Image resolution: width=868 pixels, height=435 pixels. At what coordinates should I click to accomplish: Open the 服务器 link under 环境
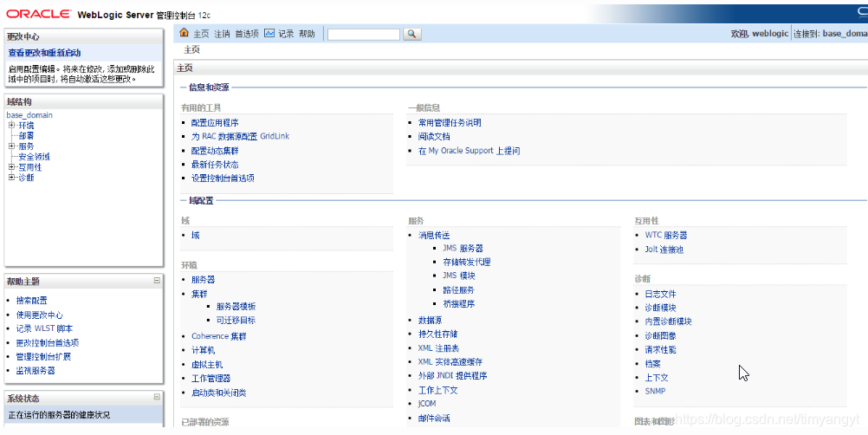[204, 280]
